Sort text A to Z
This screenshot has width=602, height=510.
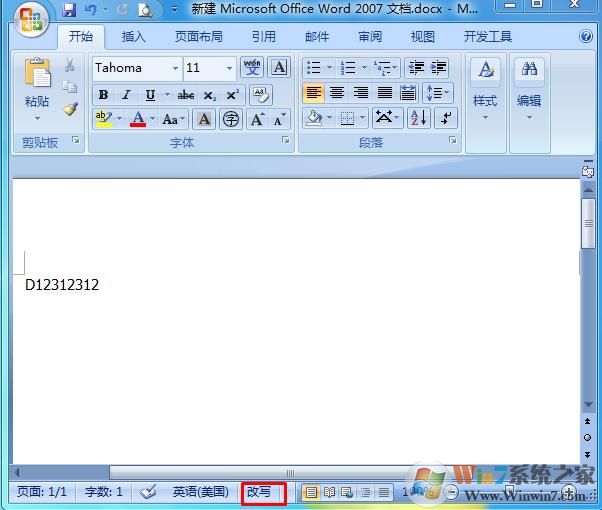pos(418,118)
